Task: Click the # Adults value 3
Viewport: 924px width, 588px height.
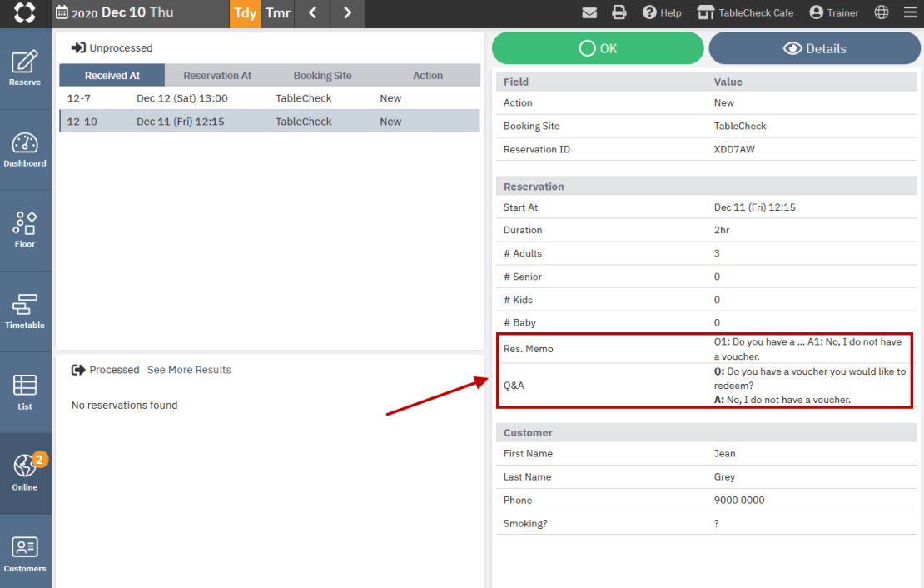Action: 718,253
